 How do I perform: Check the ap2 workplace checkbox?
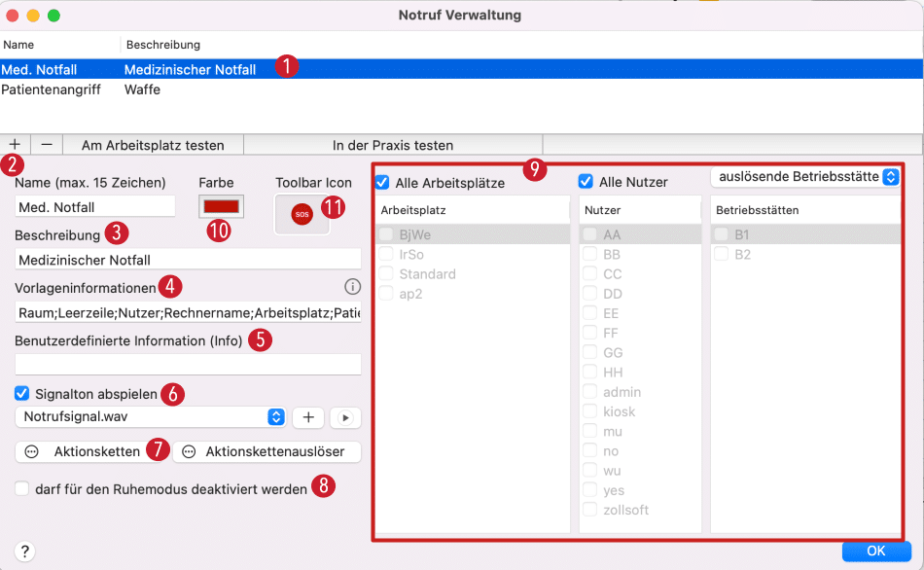pyautogui.click(x=386, y=294)
